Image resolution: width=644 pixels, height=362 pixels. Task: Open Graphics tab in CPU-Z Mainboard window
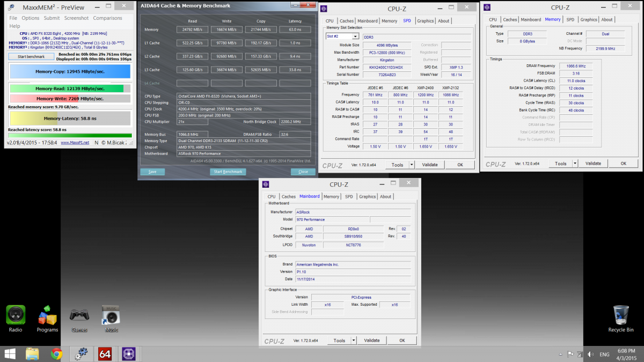pyautogui.click(x=368, y=197)
